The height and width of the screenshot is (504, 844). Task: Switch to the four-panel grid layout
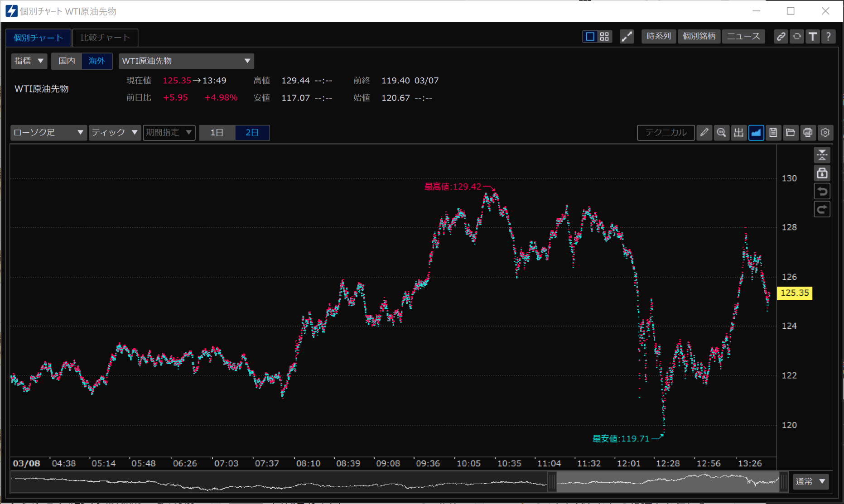coord(604,37)
